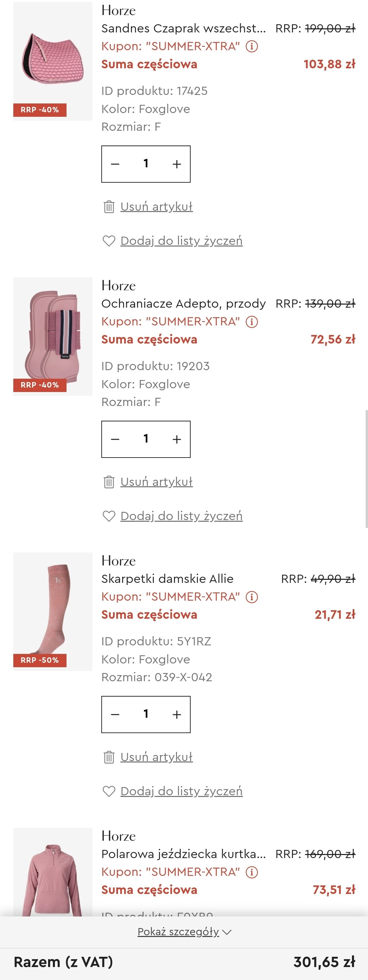Decrease quantity of Ochraniacze Adepto boots
368x980 pixels.
[115, 439]
